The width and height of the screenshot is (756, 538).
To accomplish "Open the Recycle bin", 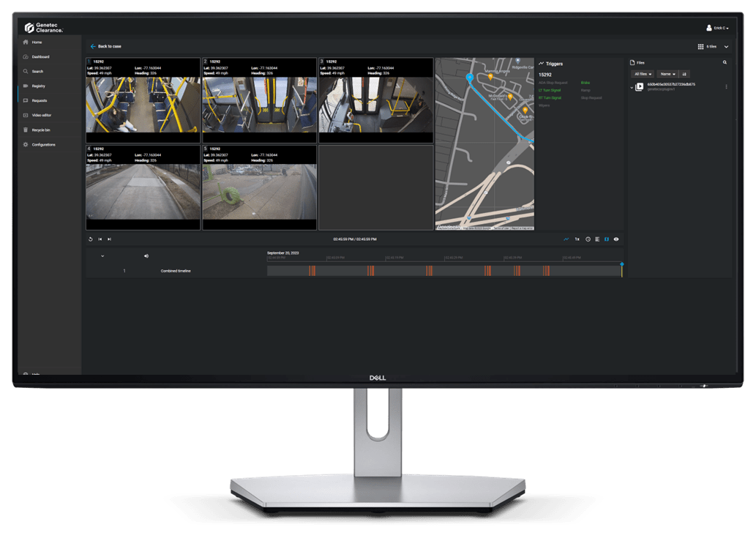I will tap(41, 130).
